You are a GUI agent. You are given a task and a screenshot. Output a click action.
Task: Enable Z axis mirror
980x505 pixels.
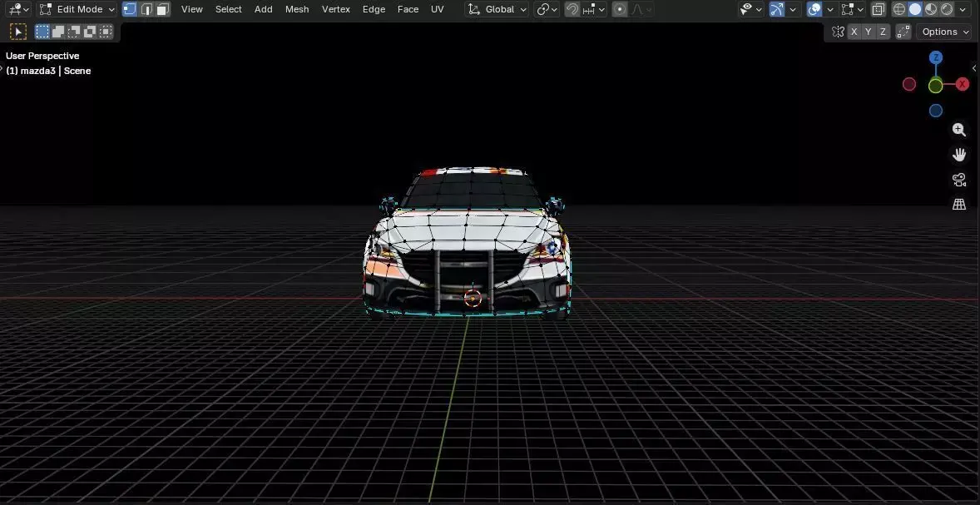click(883, 32)
